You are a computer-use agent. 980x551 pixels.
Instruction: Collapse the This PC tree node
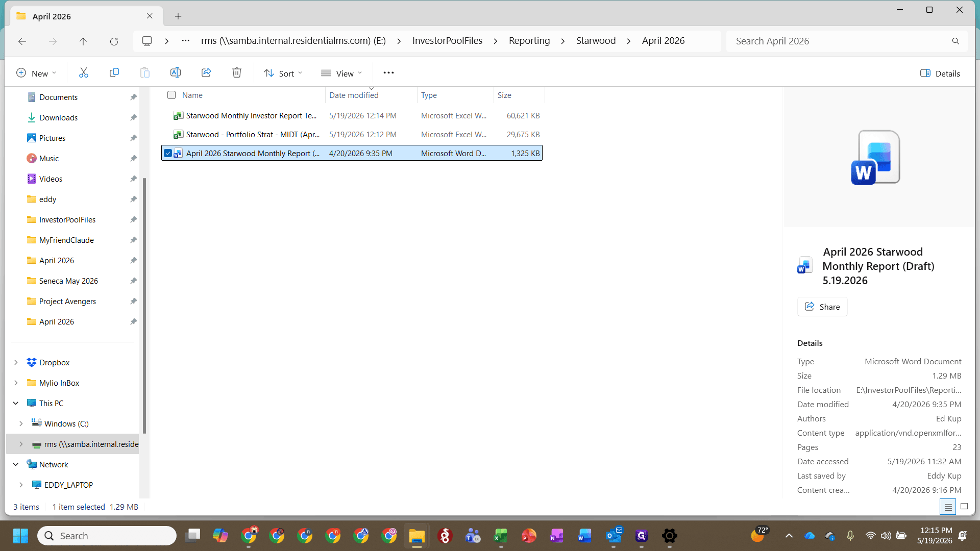[16, 403]
